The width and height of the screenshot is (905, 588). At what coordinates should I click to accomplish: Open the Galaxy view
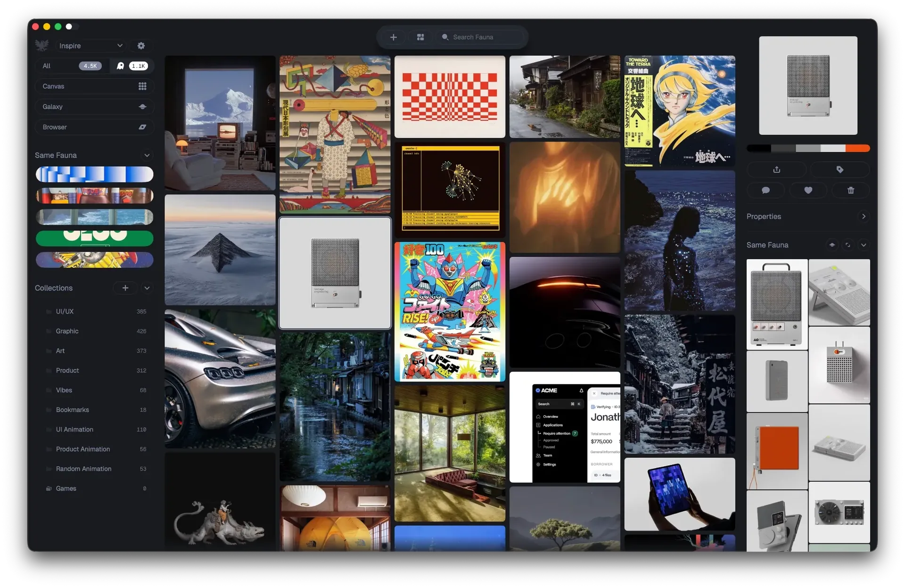pyautogui.click(x=94, y=106)
